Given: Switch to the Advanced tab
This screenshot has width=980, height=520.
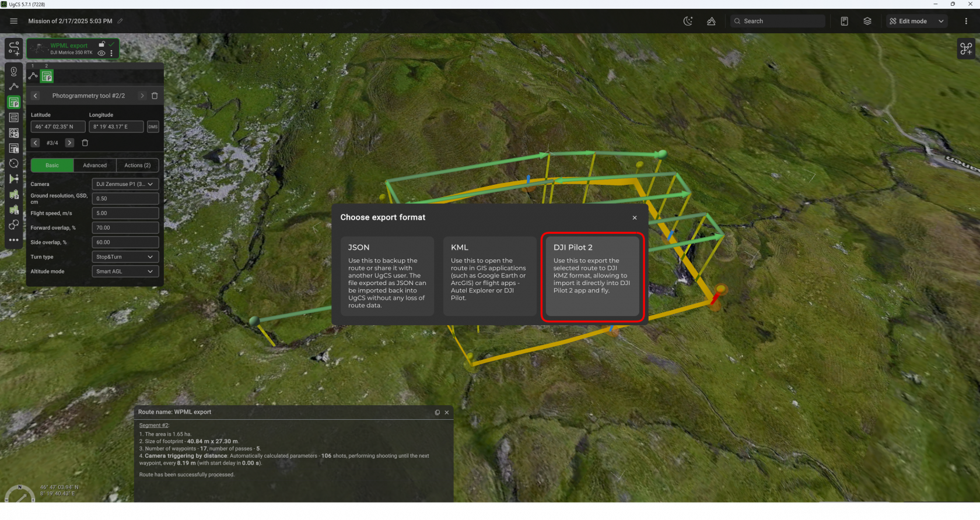Looking at the screenshot, I should click(94, 166).
